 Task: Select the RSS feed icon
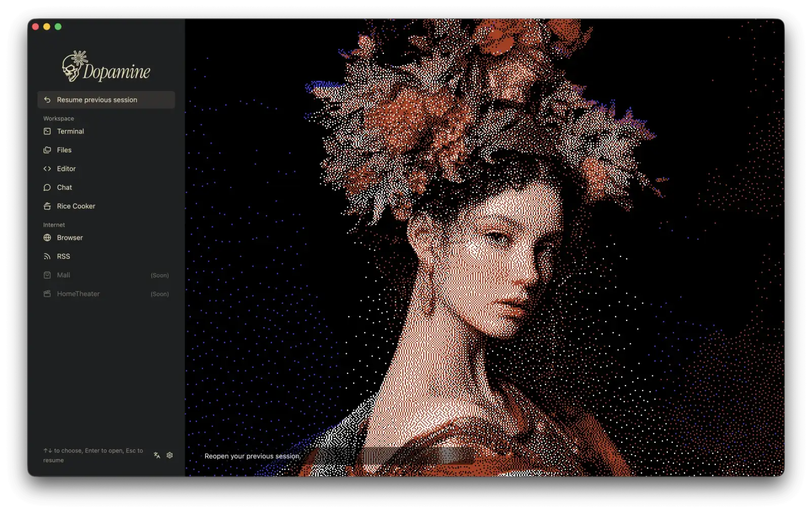47,256
